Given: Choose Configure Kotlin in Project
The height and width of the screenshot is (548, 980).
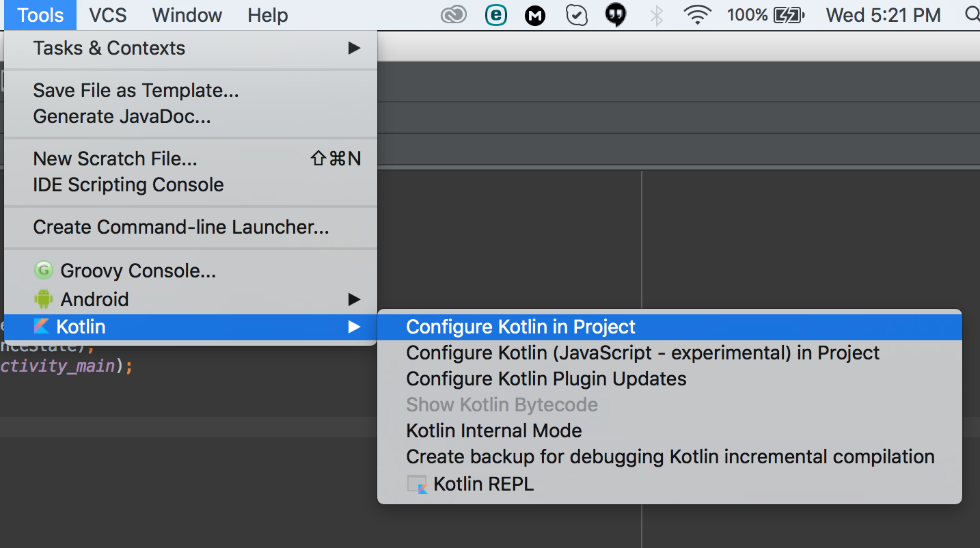Looking at the screenshot, I should tap(670, 327).
